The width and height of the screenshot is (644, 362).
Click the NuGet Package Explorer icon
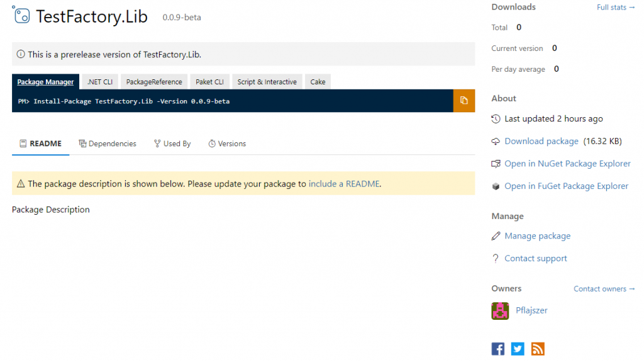coord(496,164)
